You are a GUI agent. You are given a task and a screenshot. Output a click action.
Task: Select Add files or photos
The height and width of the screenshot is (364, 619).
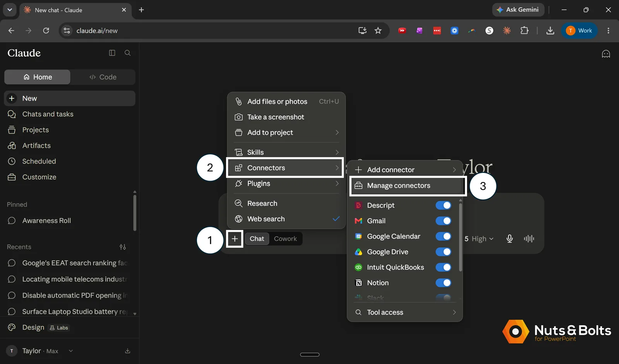(x=286, y=101)
